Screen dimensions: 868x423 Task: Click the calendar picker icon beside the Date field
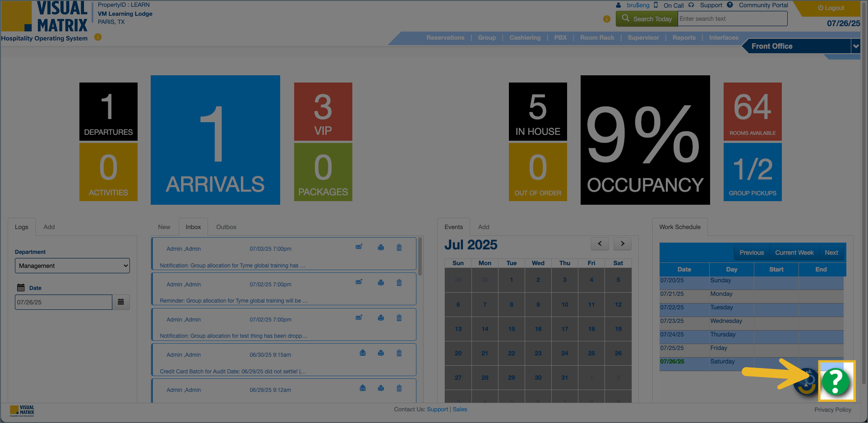coord(121,302)
